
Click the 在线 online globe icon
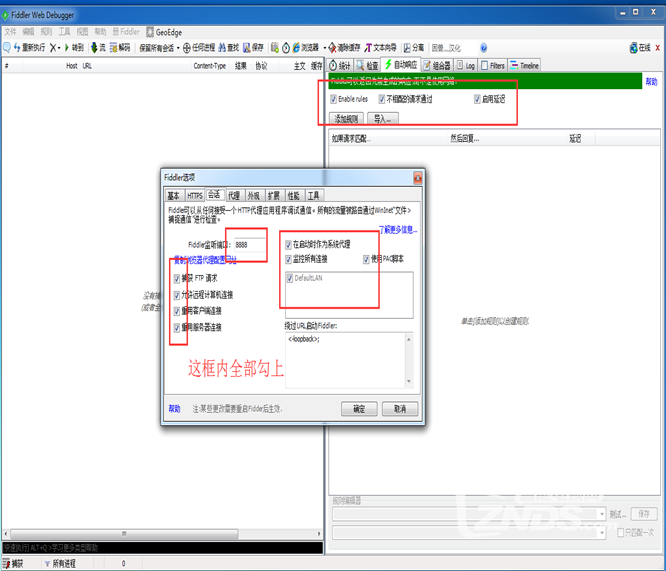click(x=633, y=48)
